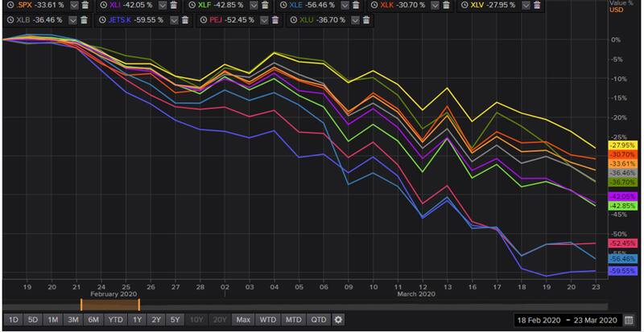Click the MTD period button
644x332 pixels.
point(293,319)
